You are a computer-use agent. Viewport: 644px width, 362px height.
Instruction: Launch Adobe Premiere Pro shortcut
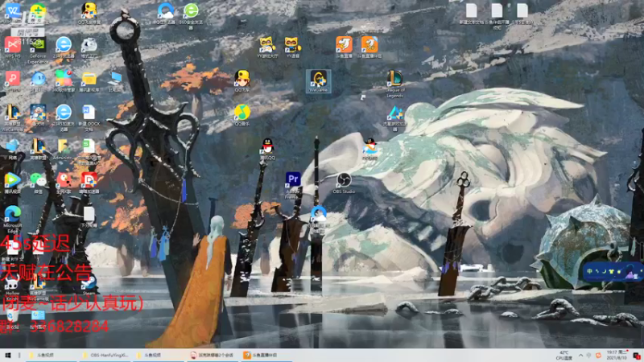(x=293, y=186)
